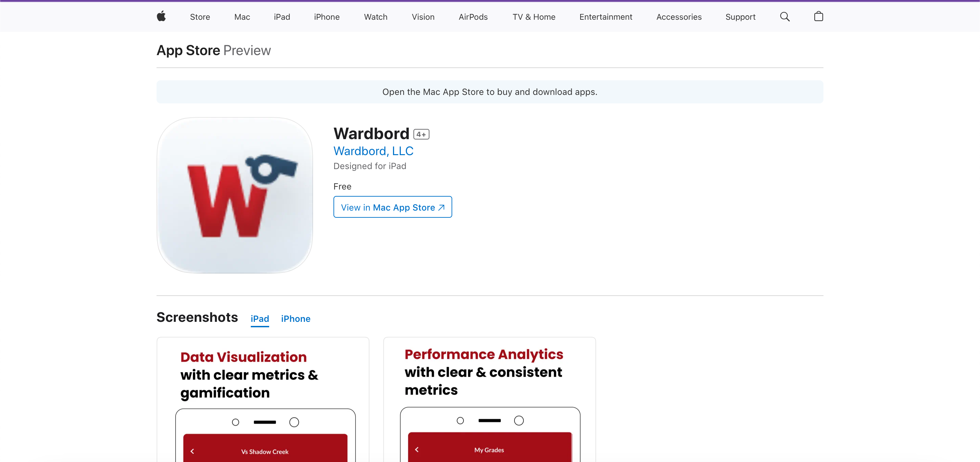The width and height of the screenshot is (980, 462).
Task: Open the Watch menu item
Action: [x=375, y=17]
